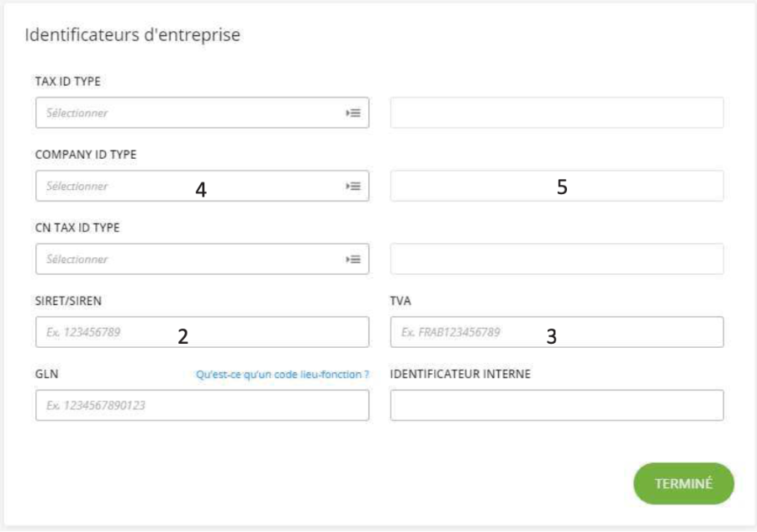Viewport: 757px width, 532px height.
Task: Click the SIRET/SIREN field label
Action: click(x=68, y=301)
